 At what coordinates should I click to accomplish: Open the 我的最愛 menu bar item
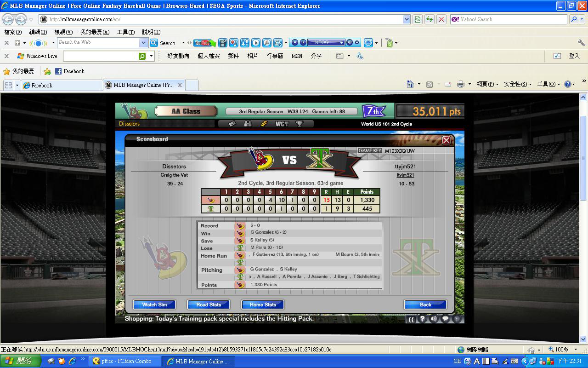pos(95,32)
